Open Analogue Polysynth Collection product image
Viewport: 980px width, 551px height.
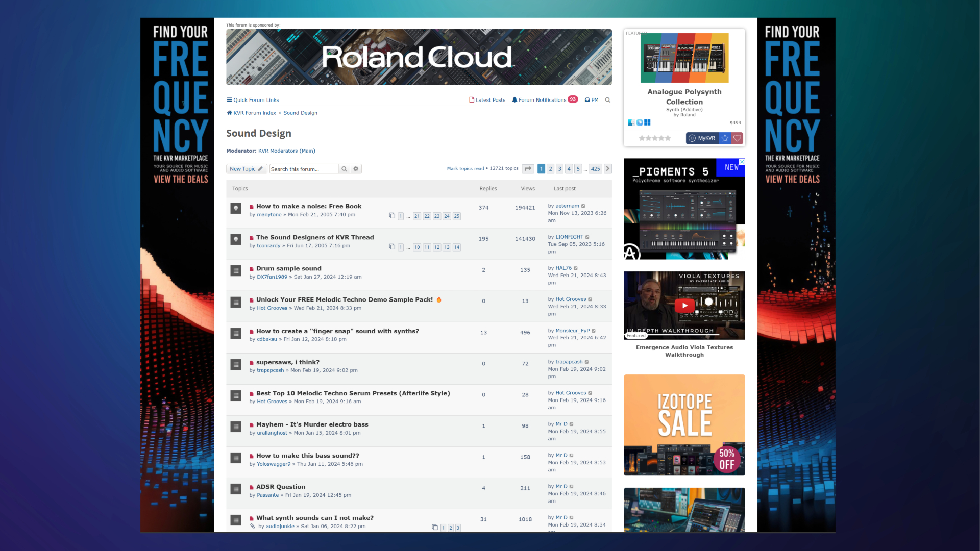684,58
